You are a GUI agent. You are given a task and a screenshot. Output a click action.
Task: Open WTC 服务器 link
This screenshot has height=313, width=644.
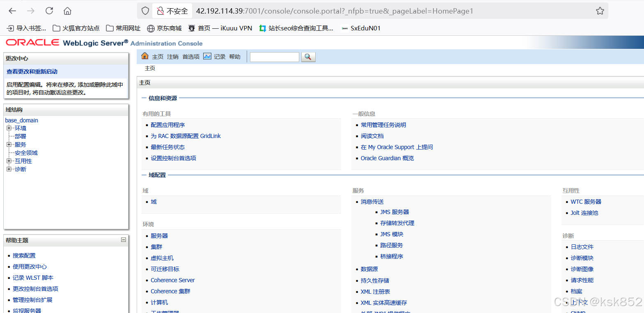(586, 202)
